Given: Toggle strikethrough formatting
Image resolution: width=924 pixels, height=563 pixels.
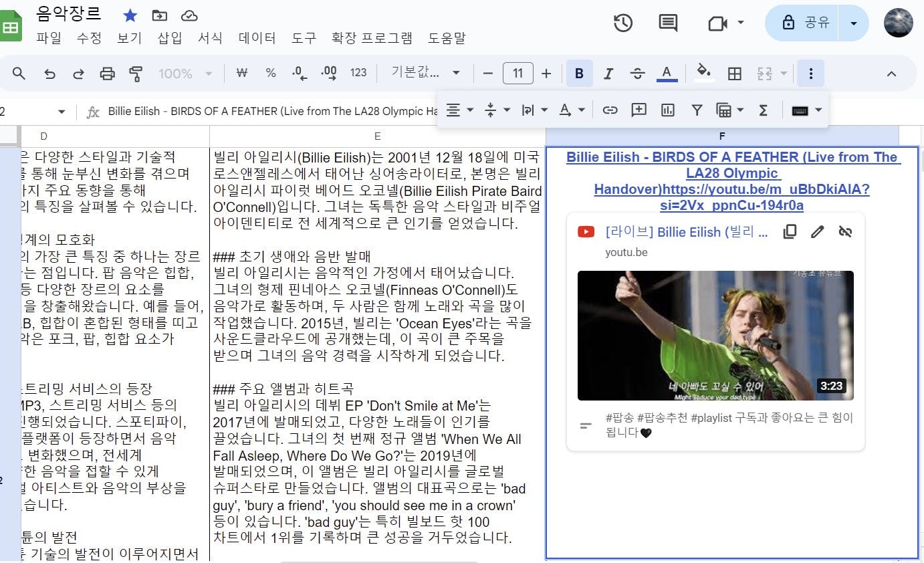Looking at the screenshot, I should pos(637,74).
